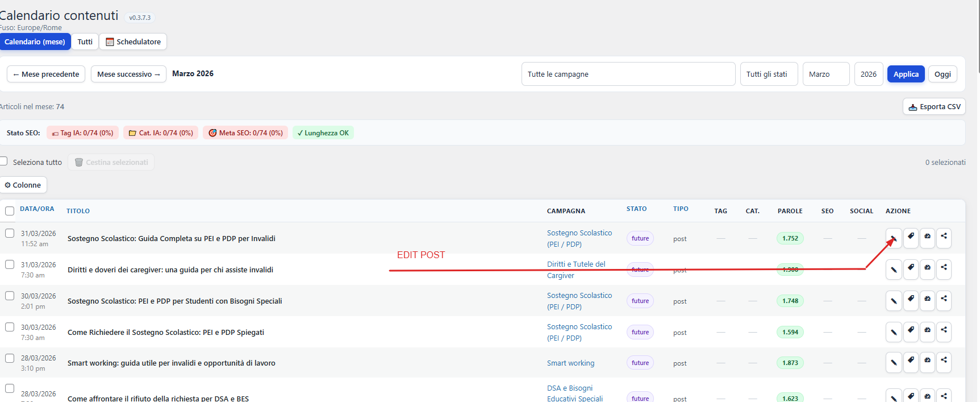Gauge icon for 'Smart working: guida utile' row
The height and width of the screenshot is (402, 980).
pyautogui.click(x=927, y=362)
